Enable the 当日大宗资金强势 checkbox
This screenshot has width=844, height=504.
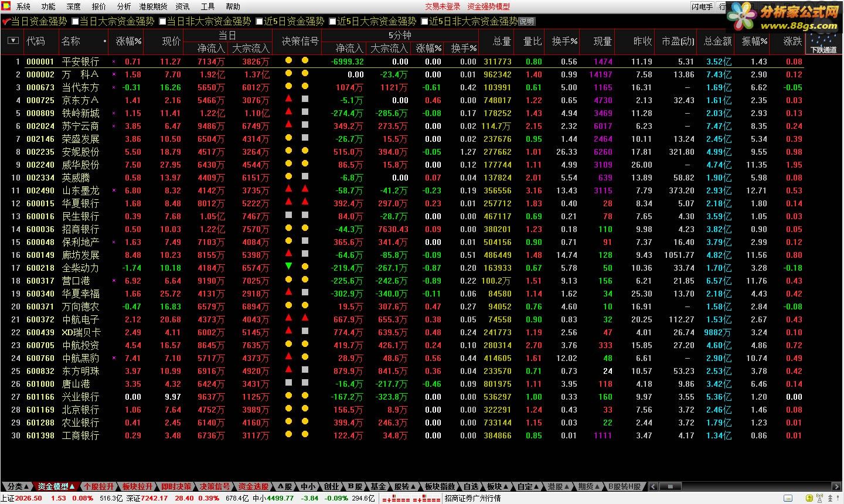pyautogui.click(x=74, y=21)
